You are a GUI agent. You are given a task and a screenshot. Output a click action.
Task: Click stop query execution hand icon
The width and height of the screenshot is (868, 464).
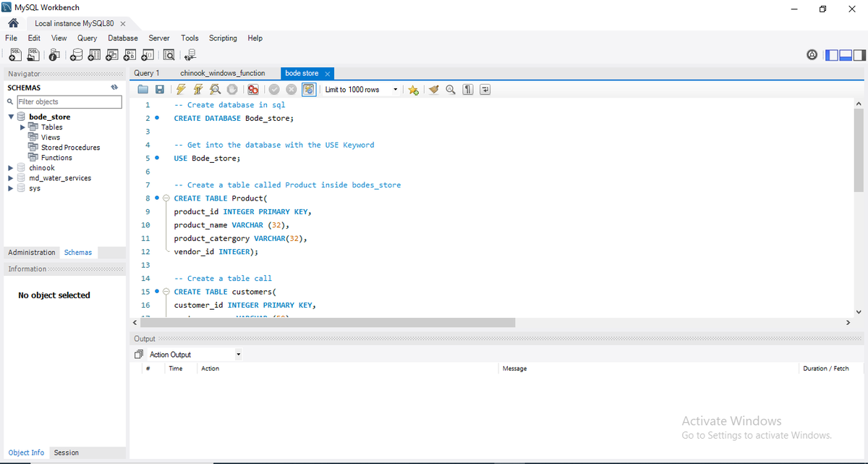tap(231, 90)
